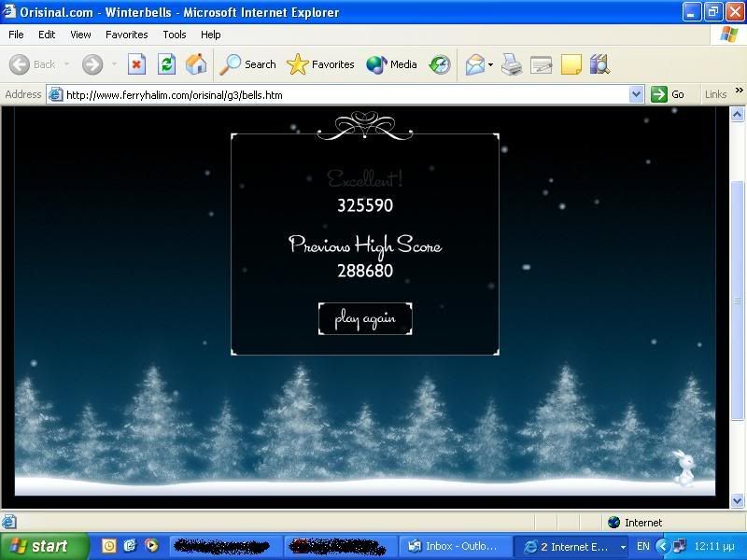Click the status bar page icon

(9, 522)
